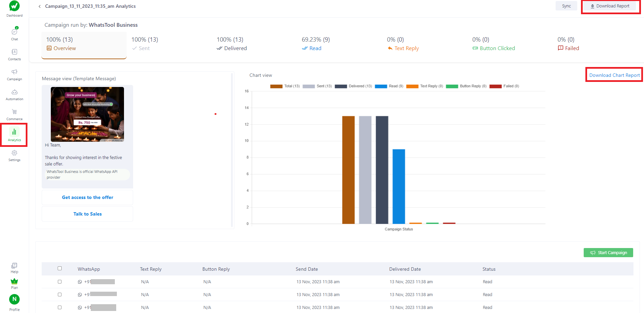Open the Campaign megaphone section
The image size is (644, 313).
pos(14,74)
